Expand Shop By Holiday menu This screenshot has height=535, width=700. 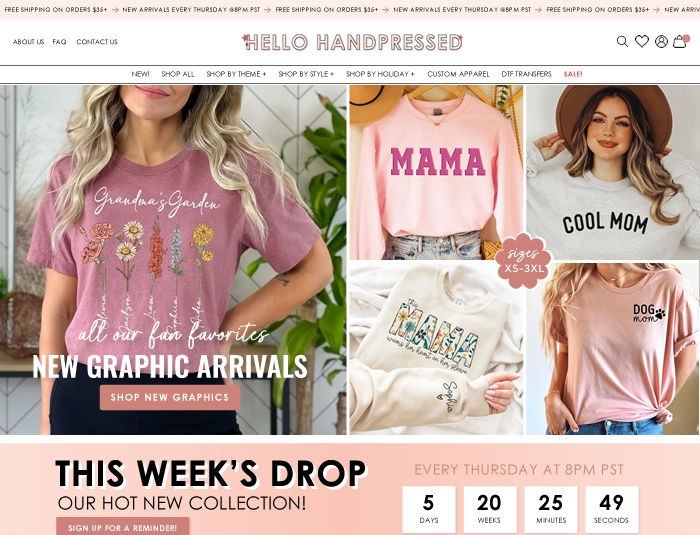click(380, 74)
